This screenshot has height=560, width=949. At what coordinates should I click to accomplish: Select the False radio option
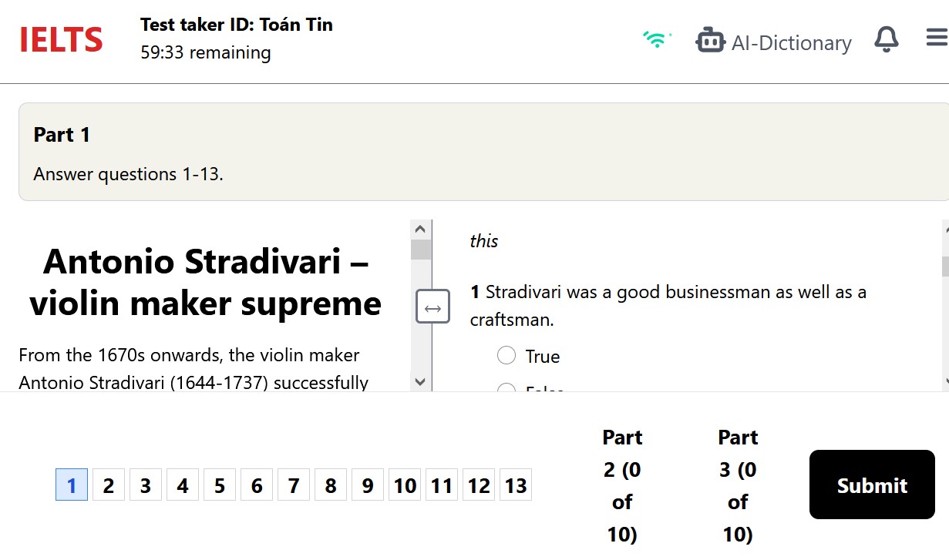pyautogui.click(x=506, y=387)
